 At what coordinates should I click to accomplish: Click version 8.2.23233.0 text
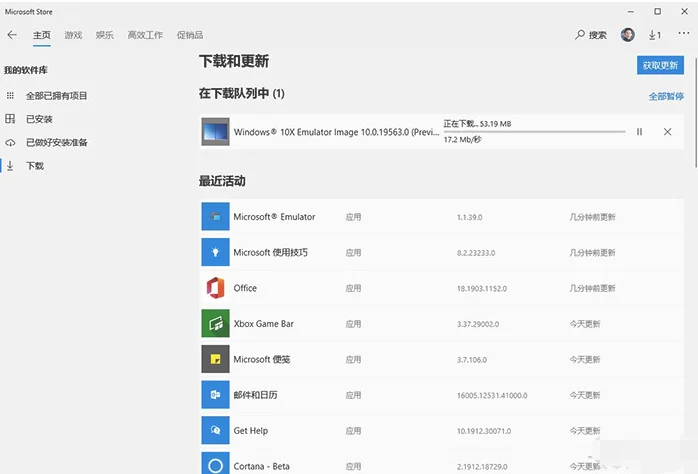[475, 253]
